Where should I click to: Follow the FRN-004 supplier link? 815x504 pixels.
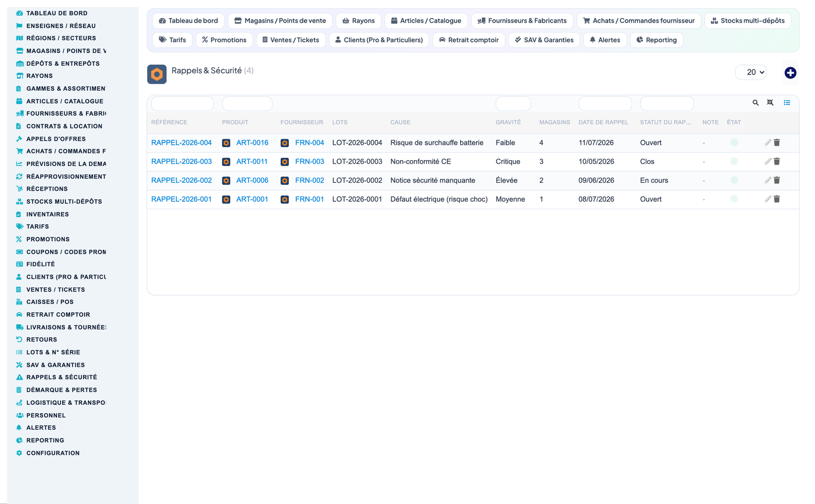click(x=310, y=143)
